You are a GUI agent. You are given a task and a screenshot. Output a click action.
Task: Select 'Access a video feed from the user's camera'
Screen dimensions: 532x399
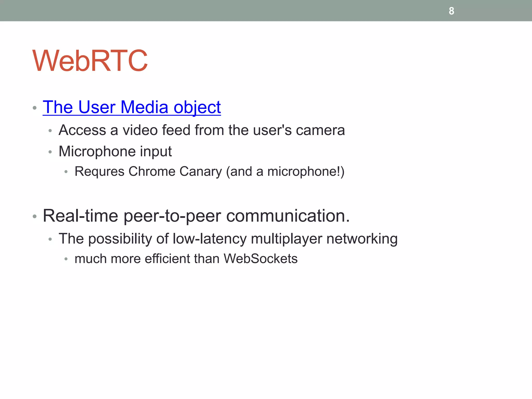point(202,130)
